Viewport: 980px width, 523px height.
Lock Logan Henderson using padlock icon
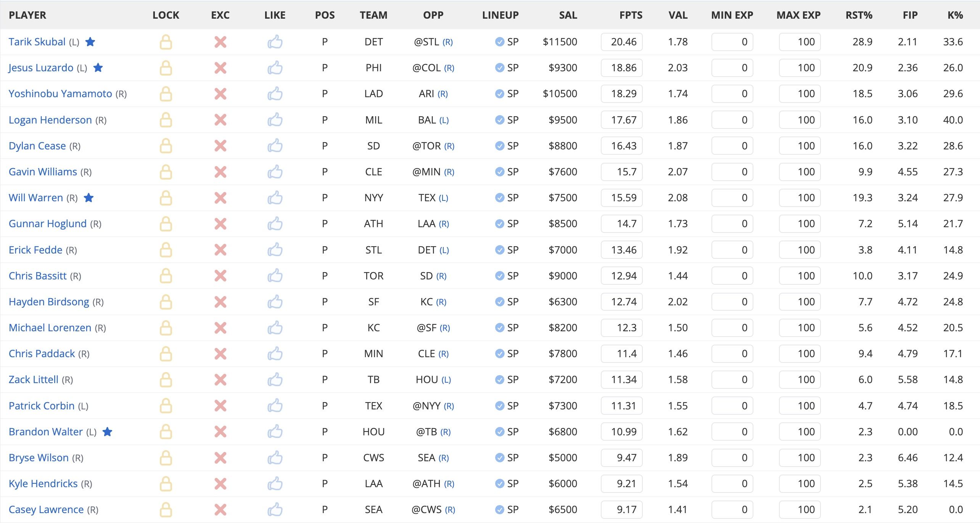pos(166,120)
